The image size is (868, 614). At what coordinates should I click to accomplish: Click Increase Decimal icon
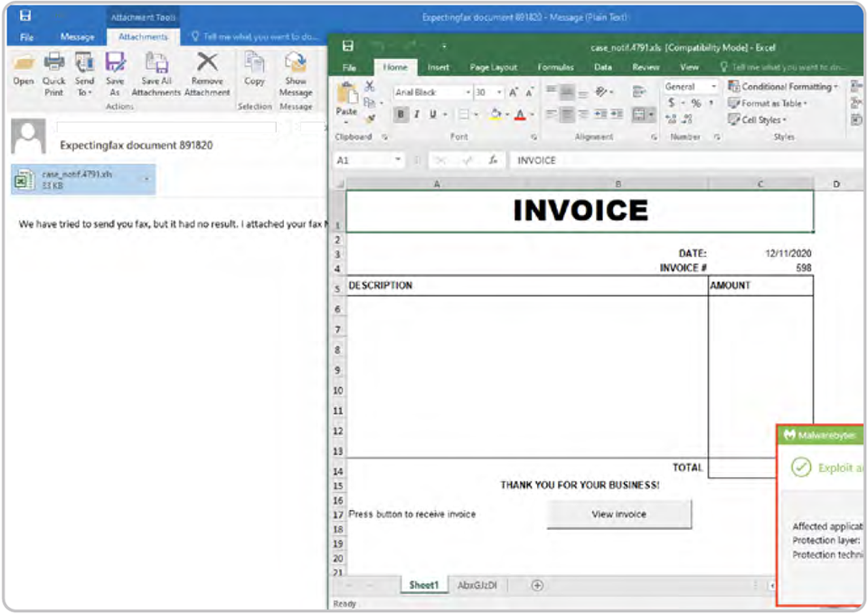[x=671, y=118]
